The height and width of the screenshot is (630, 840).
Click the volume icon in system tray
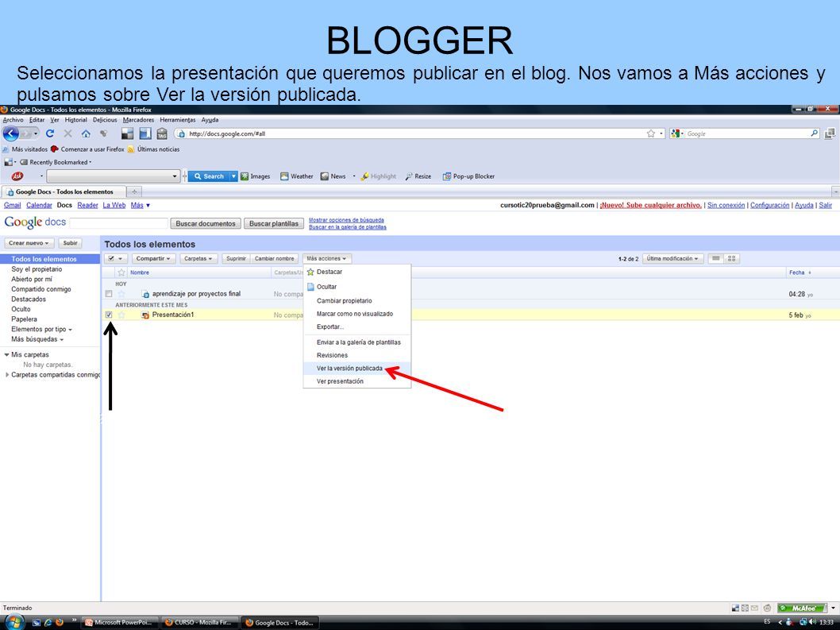point(813,622)
